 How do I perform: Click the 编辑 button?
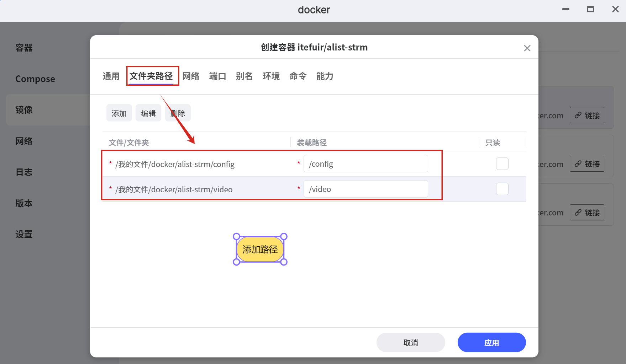148,113
